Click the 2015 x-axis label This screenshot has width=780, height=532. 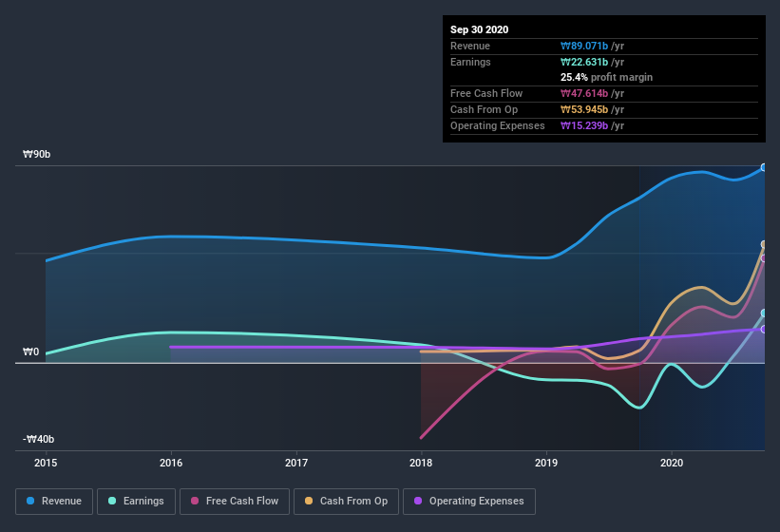coord(46,463)
